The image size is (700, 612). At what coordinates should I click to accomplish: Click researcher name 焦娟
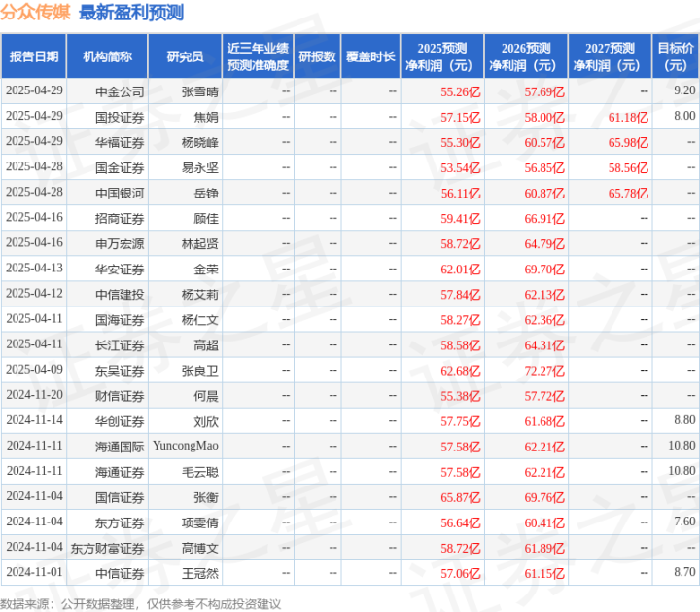[206, 117]
